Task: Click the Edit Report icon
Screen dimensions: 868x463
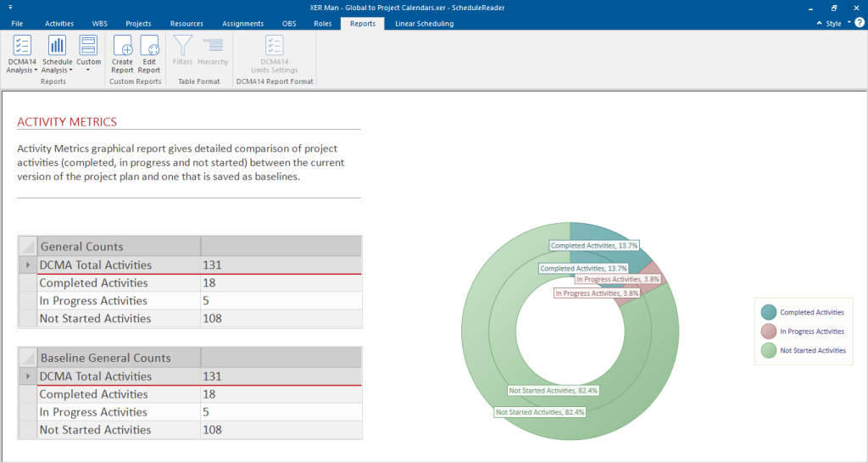Action: 149,46
